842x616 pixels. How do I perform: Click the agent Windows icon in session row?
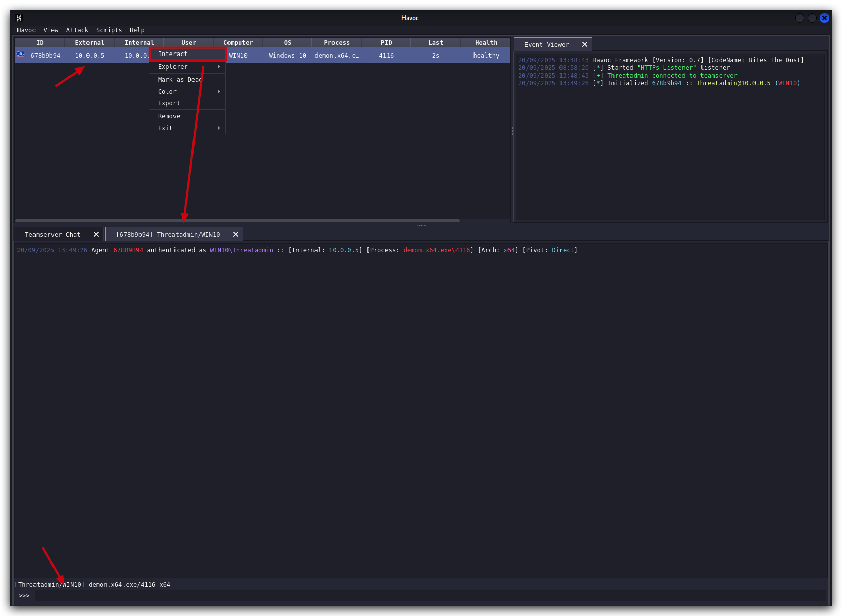[21, 55]
